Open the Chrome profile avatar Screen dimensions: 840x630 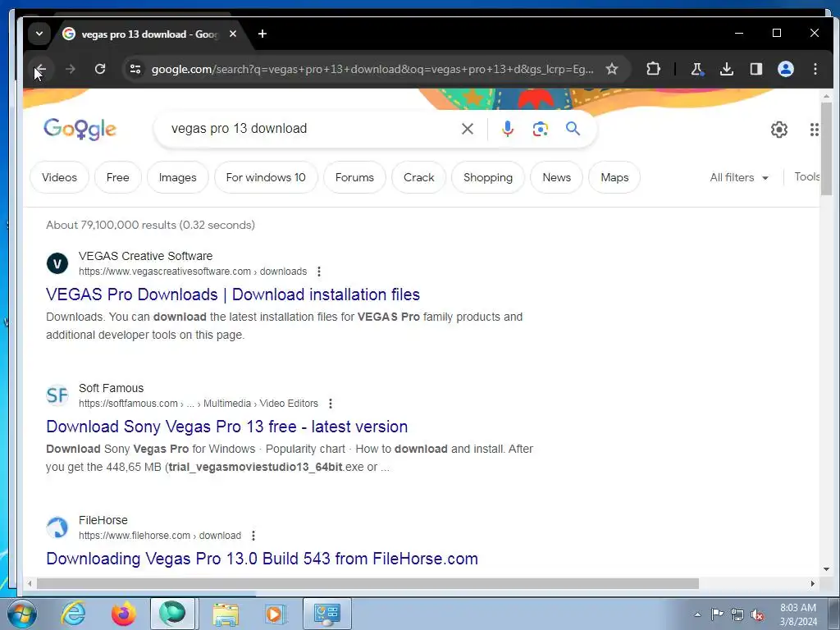click(x=785, y=69)
